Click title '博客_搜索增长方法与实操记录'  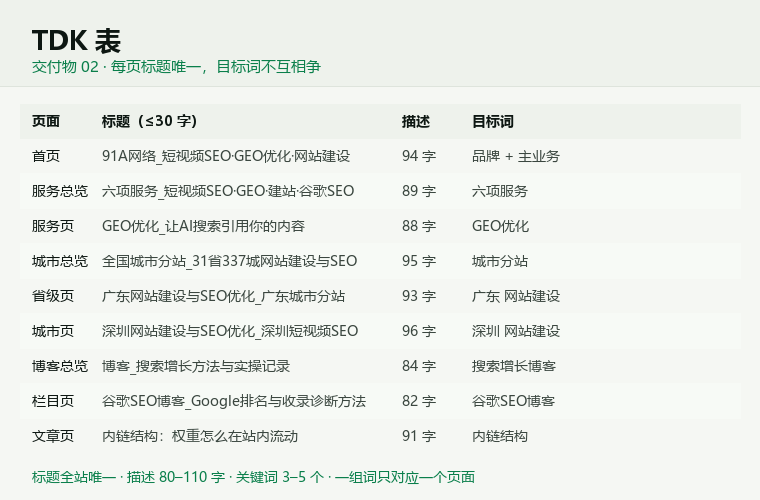(x=196, y=366)
